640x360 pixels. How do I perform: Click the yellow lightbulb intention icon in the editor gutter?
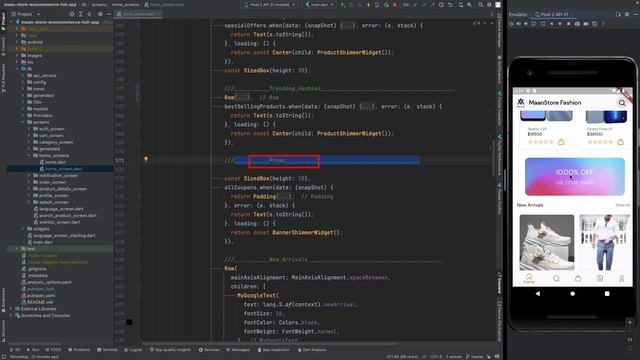pos(146,159)
